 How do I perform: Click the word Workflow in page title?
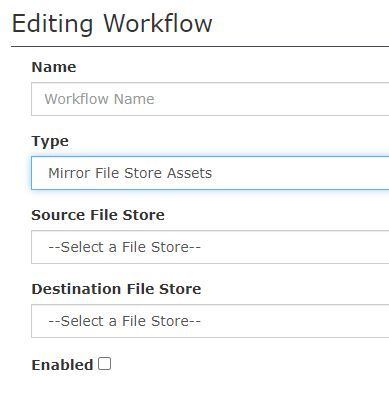tap(158, 23)
